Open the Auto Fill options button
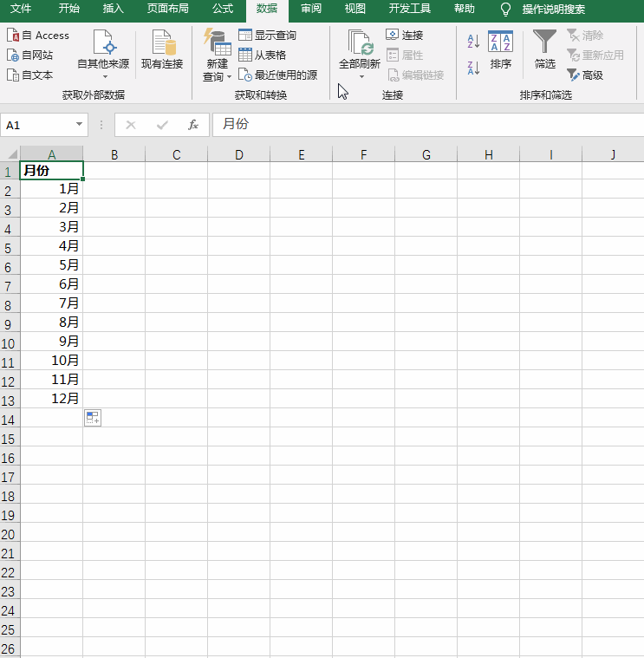 [93, 418]
